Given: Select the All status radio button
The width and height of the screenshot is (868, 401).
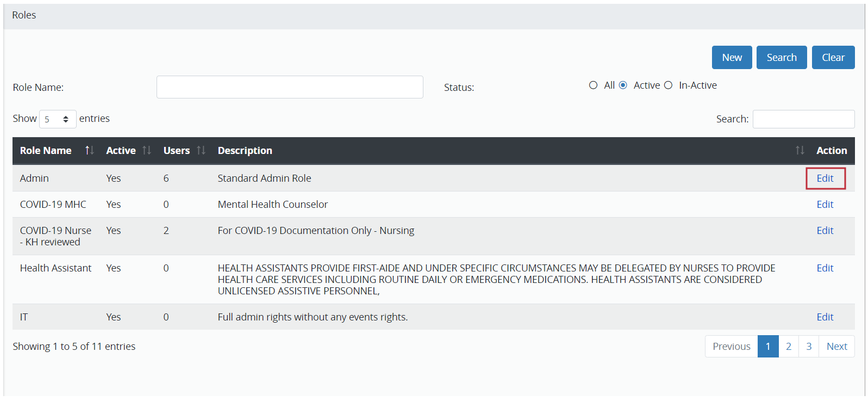Looking at the screenshot, I should (593, 85).
